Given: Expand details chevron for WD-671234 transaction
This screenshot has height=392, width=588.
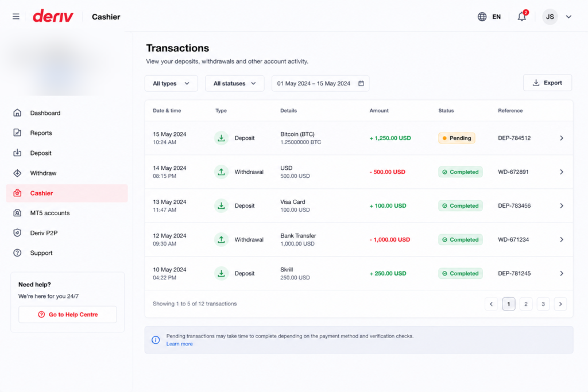Looking at the screenshot, I should (562, 239).
